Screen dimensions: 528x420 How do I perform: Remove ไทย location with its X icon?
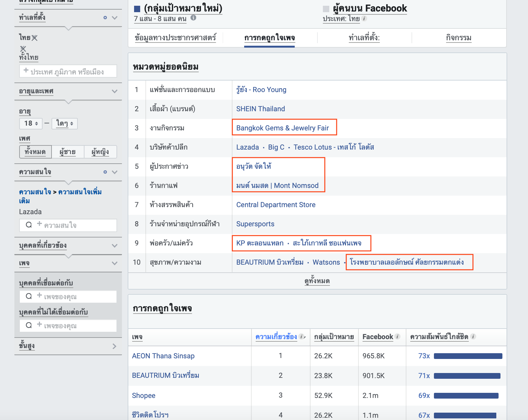click(x=35, y=38)
